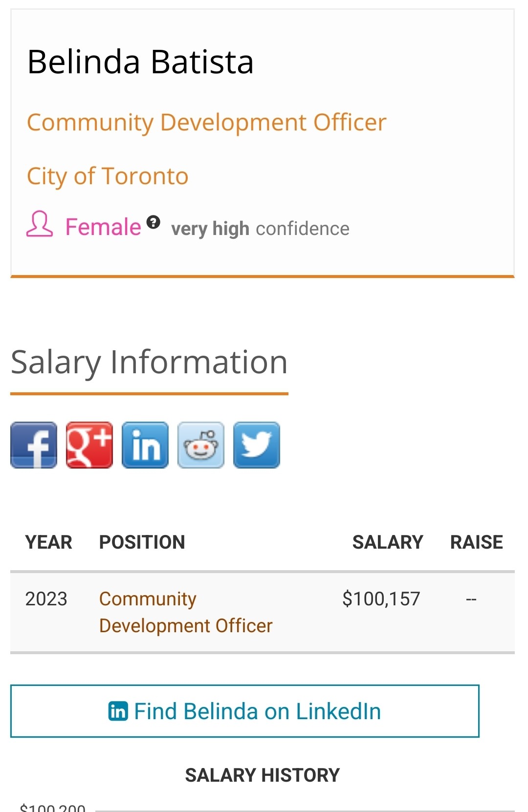This screenshot has height=812, width=528.
Task: Click the YEAR column header
Action: click(x=48, y=542)
